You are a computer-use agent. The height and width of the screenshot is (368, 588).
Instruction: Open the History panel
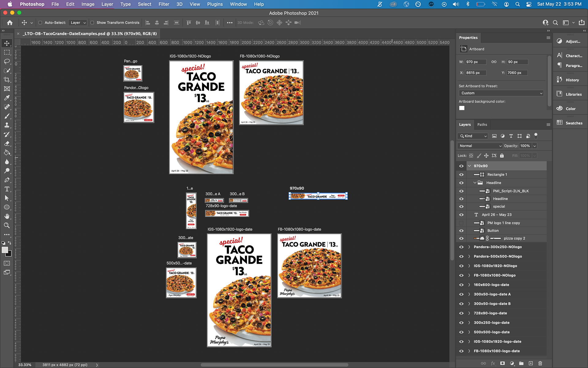coord(570,80)
